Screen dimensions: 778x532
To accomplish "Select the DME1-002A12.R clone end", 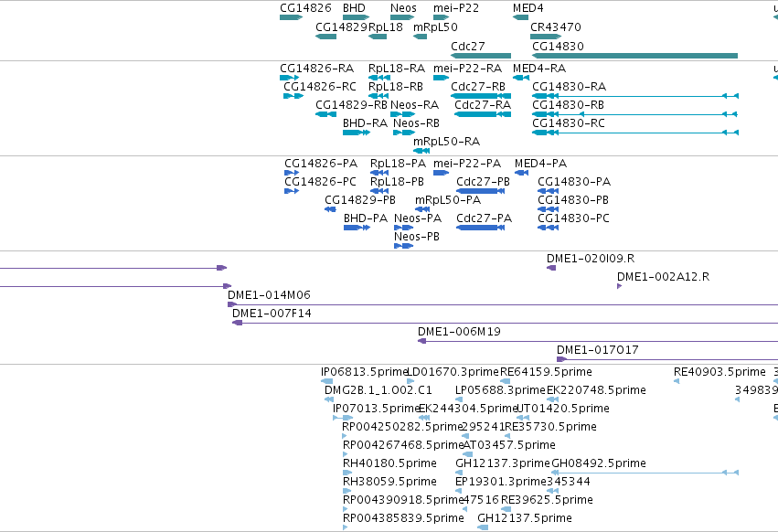I will (619, 286).
